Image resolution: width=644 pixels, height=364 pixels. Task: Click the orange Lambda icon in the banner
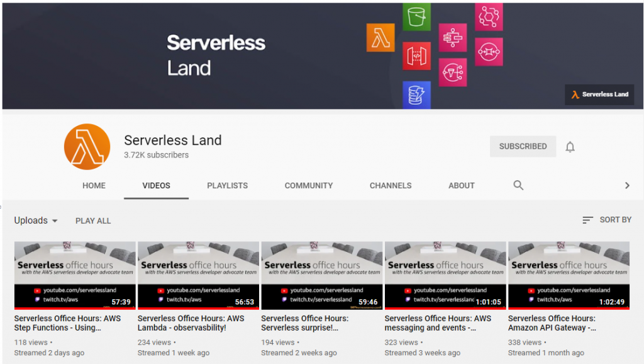pos(380,37)
